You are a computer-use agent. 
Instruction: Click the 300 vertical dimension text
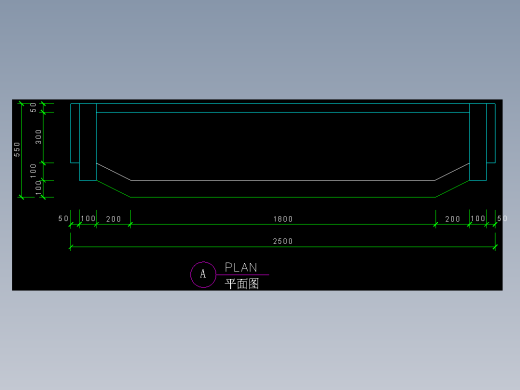(x=38, y=137)
